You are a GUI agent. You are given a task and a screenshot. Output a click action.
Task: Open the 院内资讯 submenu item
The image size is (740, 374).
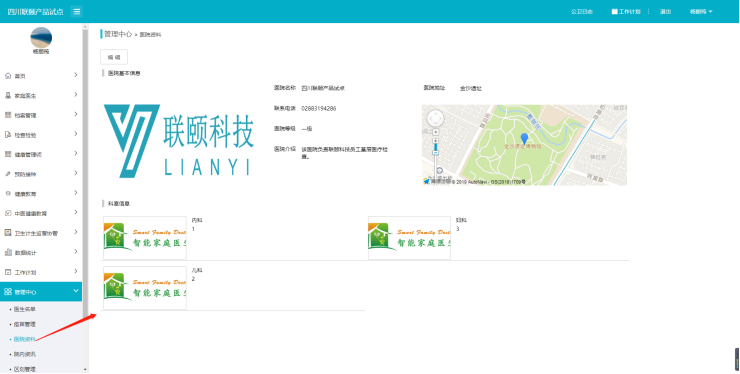[25, 354]
